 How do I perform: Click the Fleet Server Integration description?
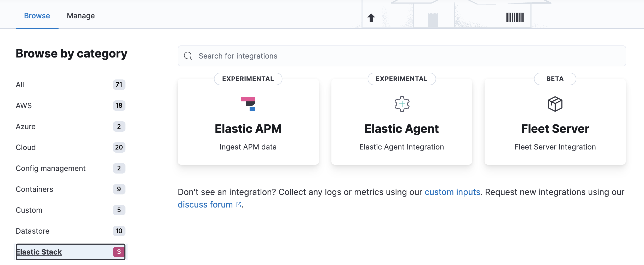(555, 147)
